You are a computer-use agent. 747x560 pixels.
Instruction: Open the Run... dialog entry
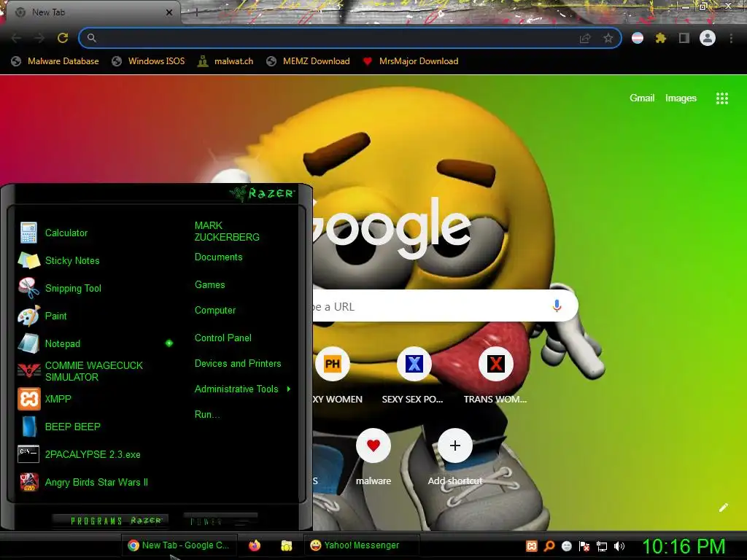pyautogui.click(x=206, y=415)
